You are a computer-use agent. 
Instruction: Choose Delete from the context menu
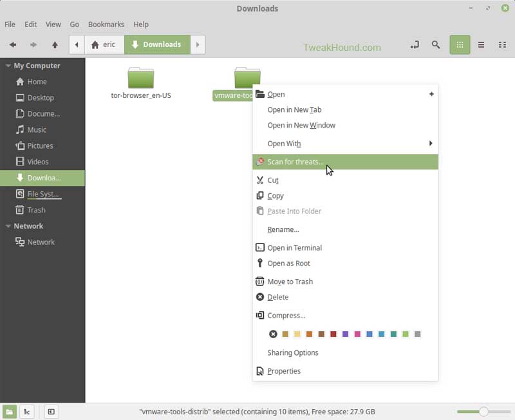345,297
